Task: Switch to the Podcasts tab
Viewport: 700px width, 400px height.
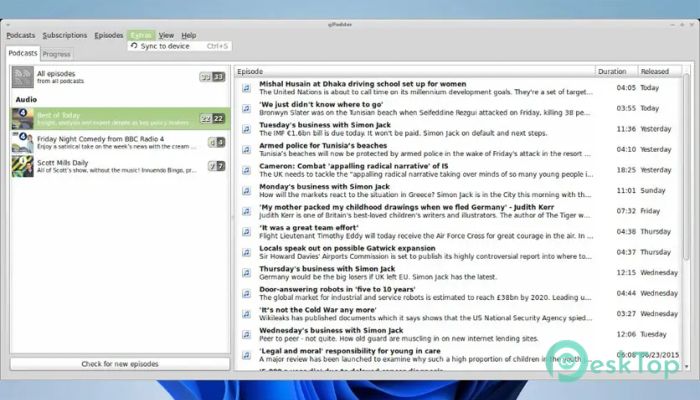Action: click(23, 53)
